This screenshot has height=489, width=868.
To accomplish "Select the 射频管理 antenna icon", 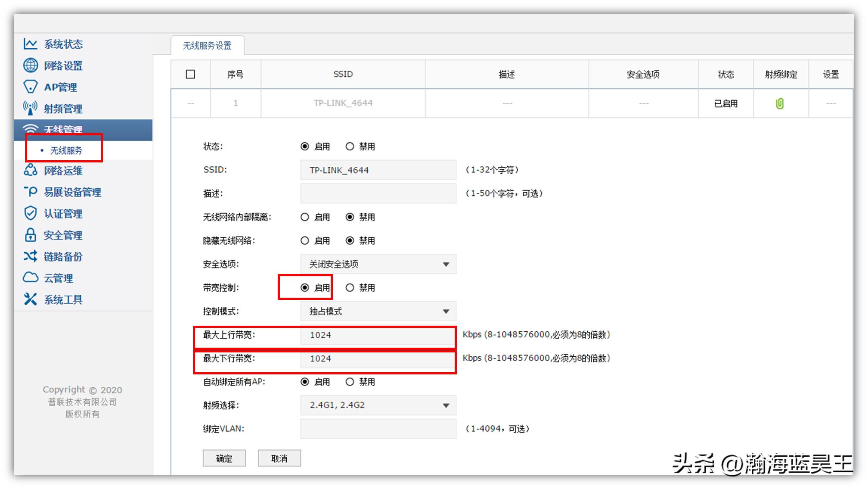I will [30, 108].
